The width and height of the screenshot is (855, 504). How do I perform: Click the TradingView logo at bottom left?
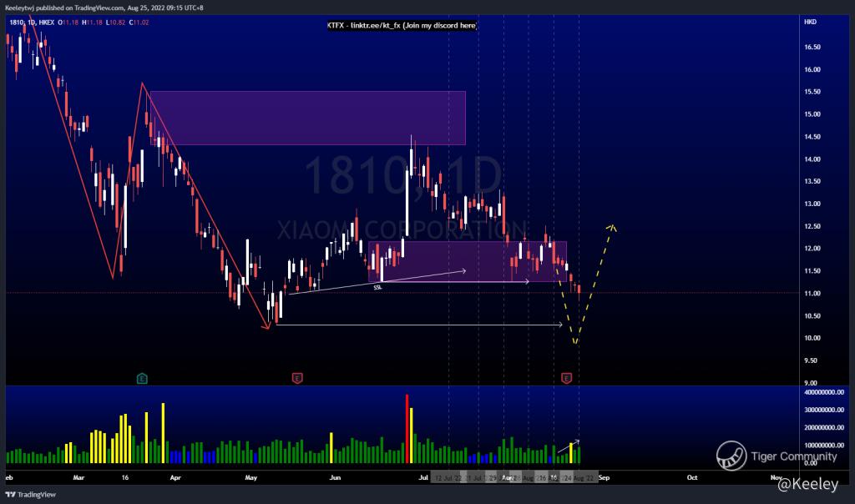pos(31,495)
